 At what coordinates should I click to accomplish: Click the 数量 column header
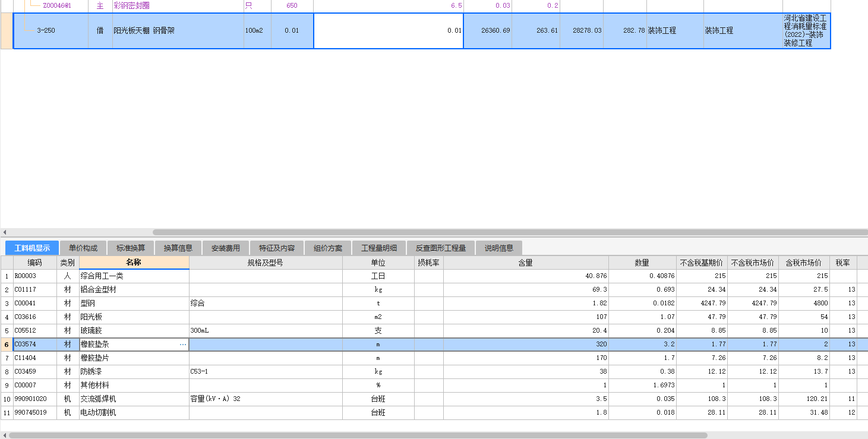642,263
